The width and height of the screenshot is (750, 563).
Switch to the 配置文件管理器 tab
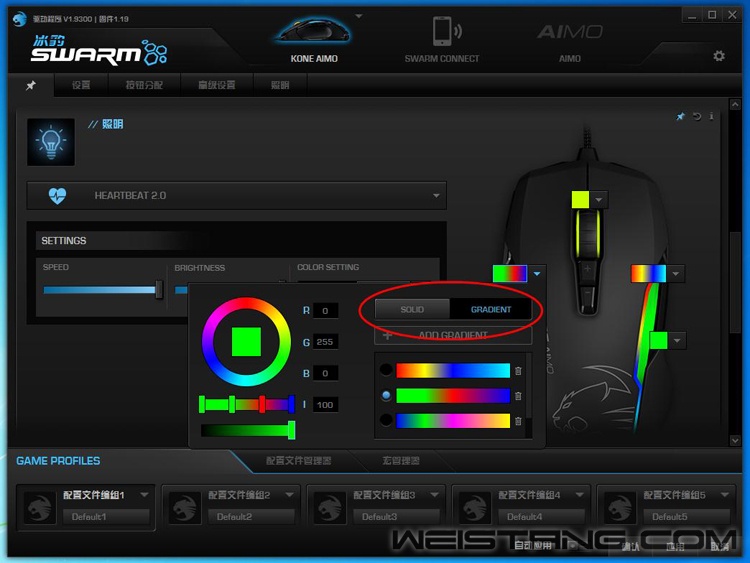click(298, 461)
